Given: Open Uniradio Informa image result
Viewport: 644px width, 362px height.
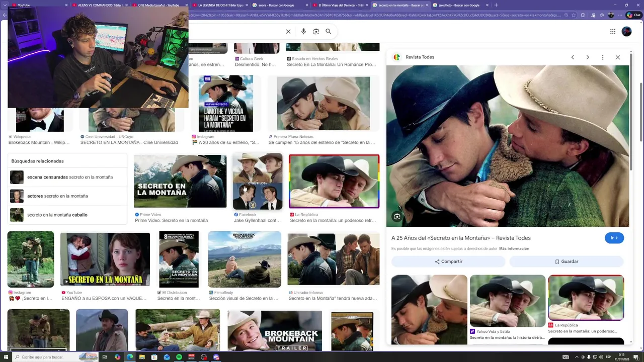Looking at the screenshot, I should click(334, 259).
